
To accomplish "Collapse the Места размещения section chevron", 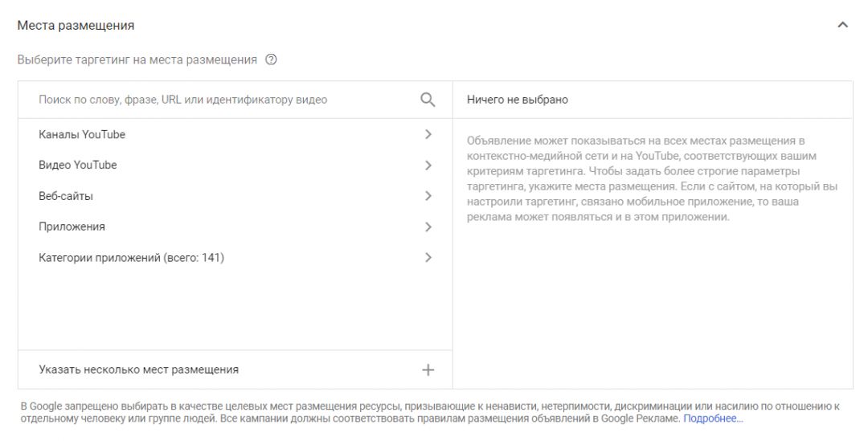I will (842, 25).
